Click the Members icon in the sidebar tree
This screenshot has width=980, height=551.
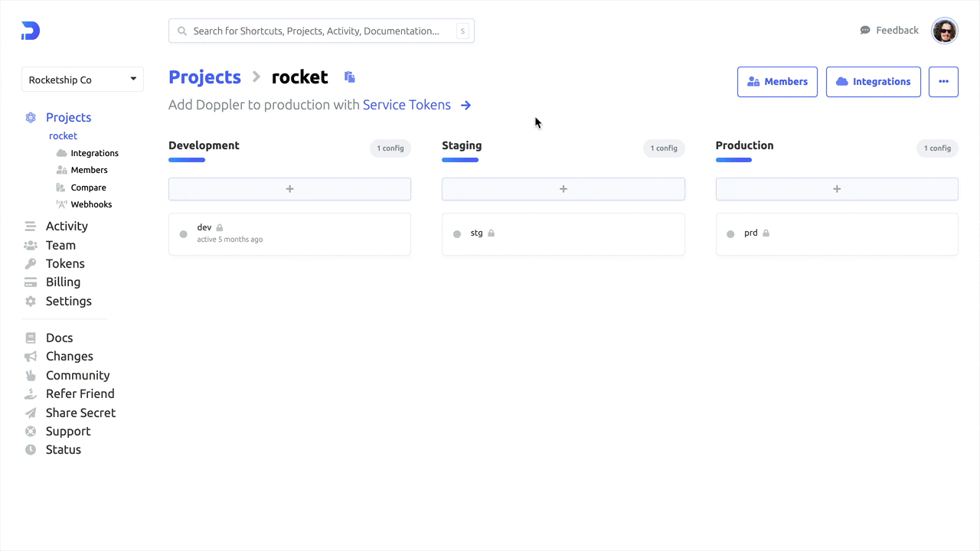(62, 170)
